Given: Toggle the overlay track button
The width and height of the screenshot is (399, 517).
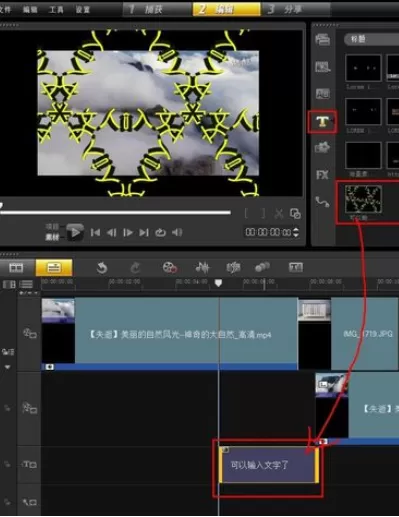Looking at the screenshot, I should (29, 408).
